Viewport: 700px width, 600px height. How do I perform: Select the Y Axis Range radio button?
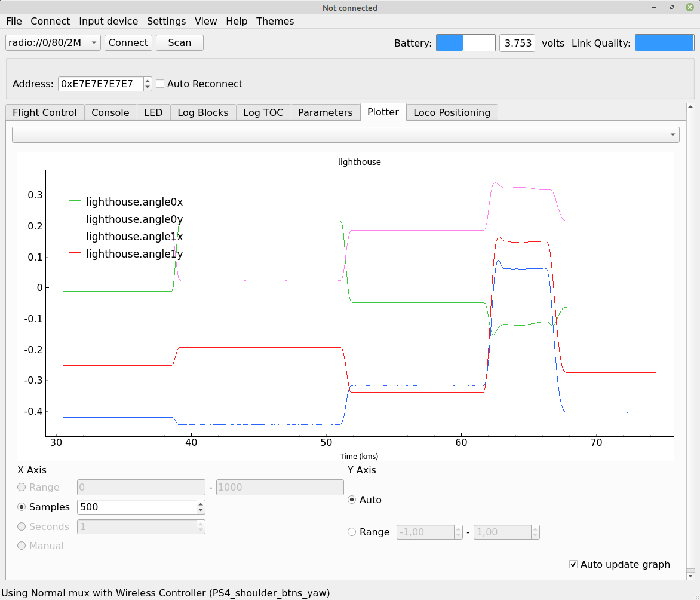(x=352, y=532)
